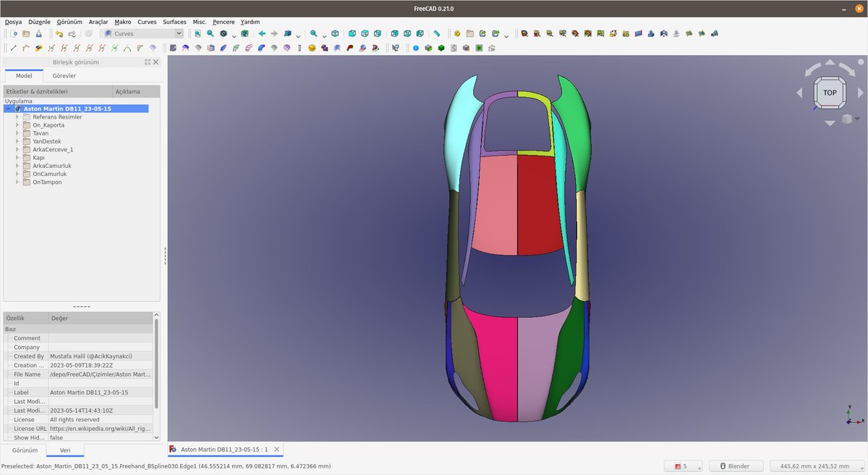Collapse the Aston Martin DB11_23-05-15 document node
This screenshot has width=868, height=475.
(x=8, y=109)
